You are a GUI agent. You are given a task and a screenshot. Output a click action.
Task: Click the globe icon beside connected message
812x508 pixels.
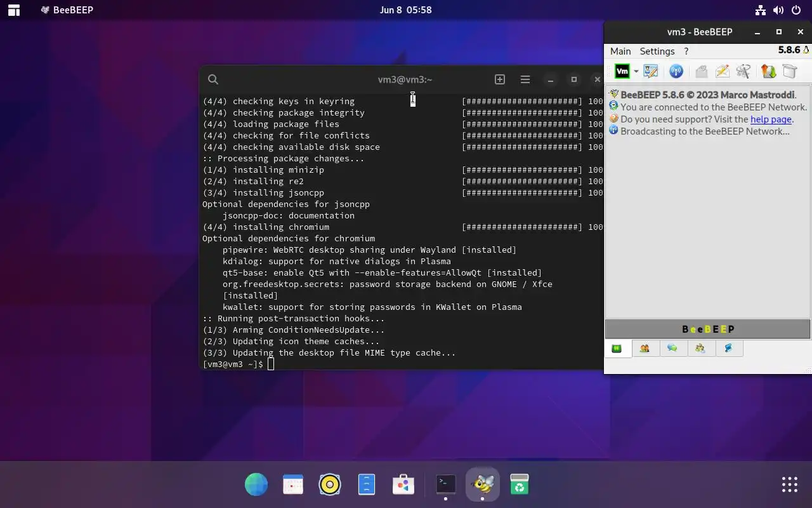pyautogui.click(x=614, y=107)
